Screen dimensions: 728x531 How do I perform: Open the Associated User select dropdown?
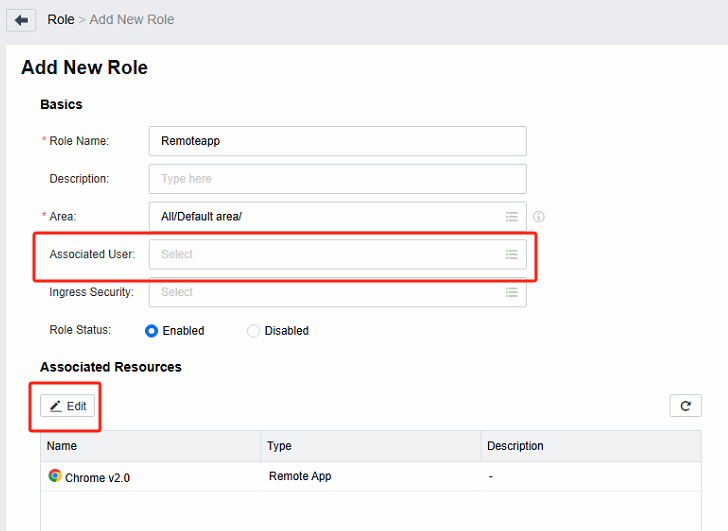325,254
